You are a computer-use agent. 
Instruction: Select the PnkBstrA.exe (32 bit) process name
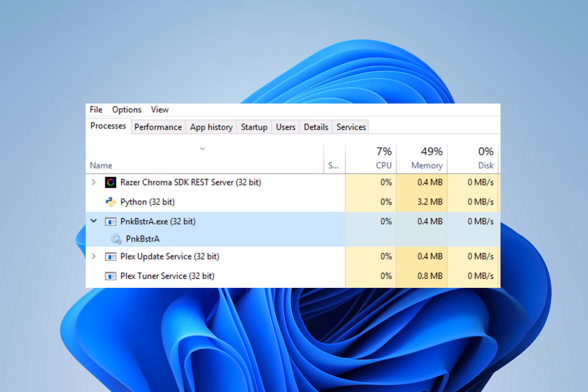click(x=158, y=221)
